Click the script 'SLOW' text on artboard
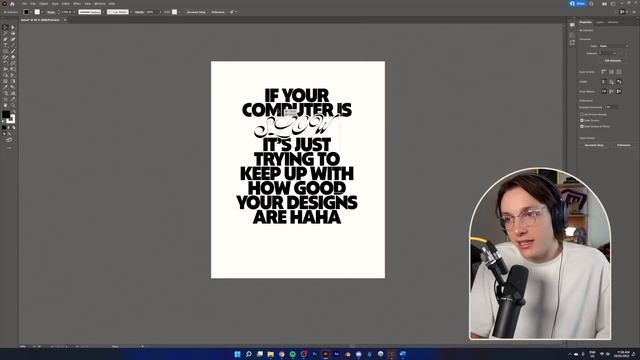 [x=296, y=126]
